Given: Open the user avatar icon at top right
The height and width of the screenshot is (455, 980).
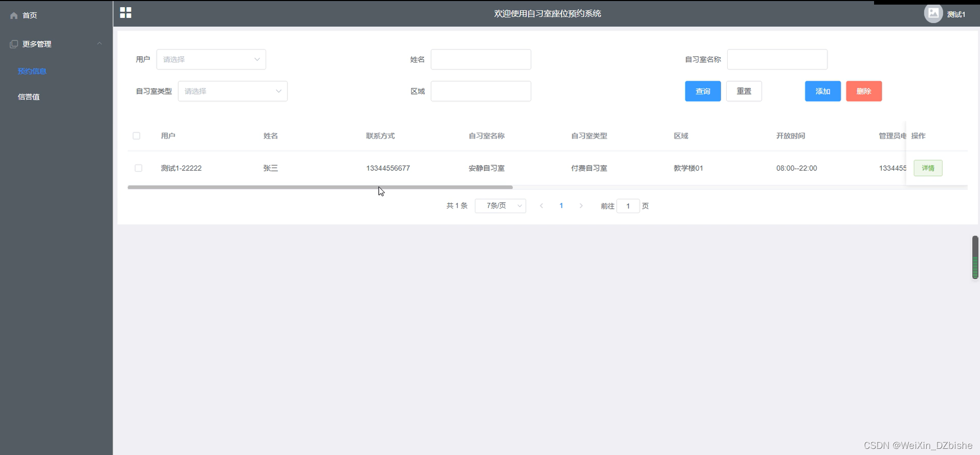Looking at the screenshot, I should click(x=933, y=13).
